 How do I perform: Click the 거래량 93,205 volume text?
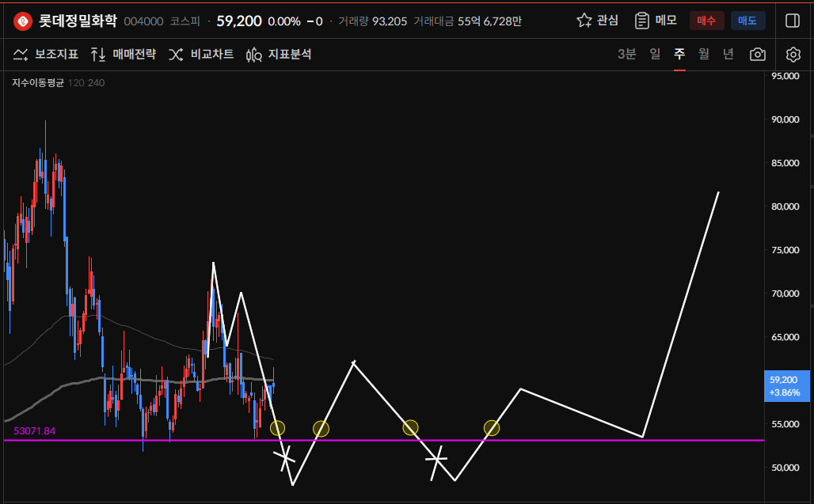coord(372,21)
